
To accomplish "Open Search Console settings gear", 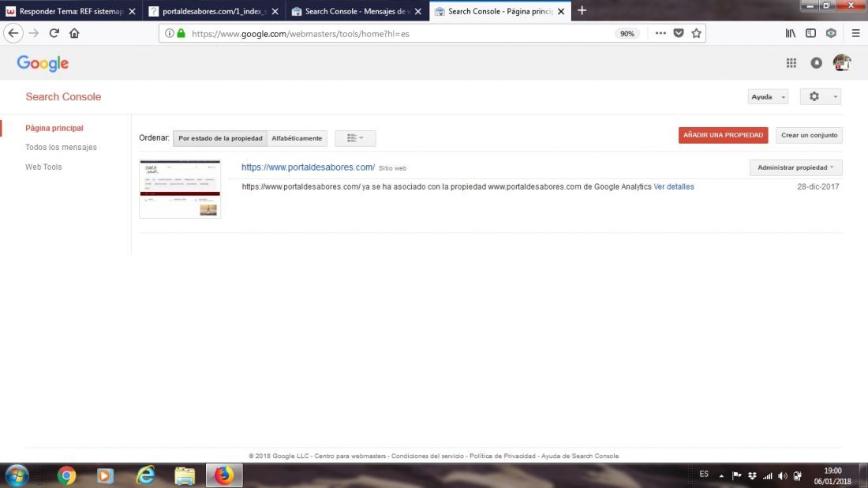I will pos(814,96).
